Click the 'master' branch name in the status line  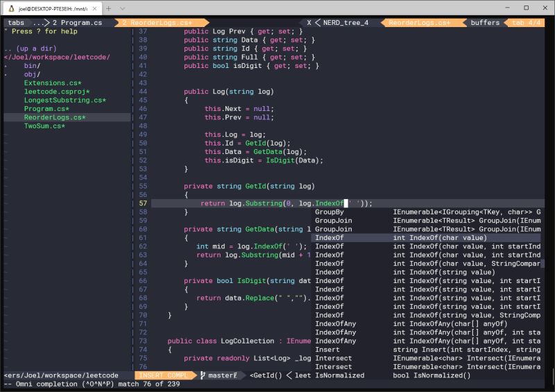tap(221, 375)
